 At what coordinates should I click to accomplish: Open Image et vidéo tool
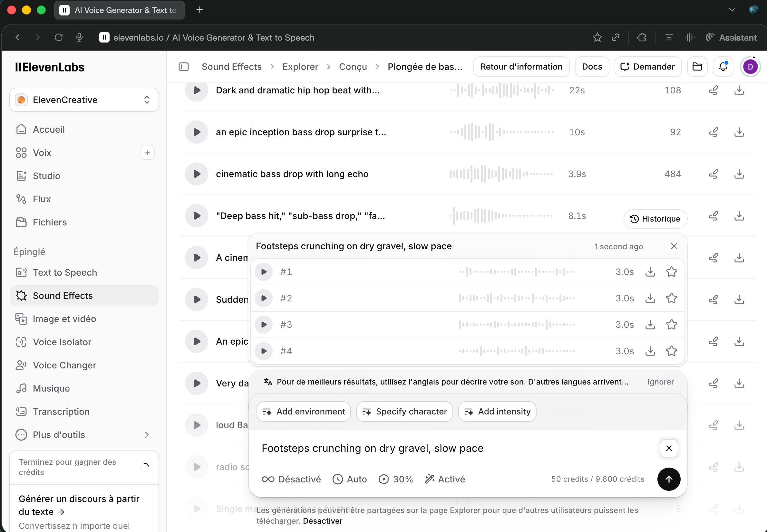pos(84,319)
